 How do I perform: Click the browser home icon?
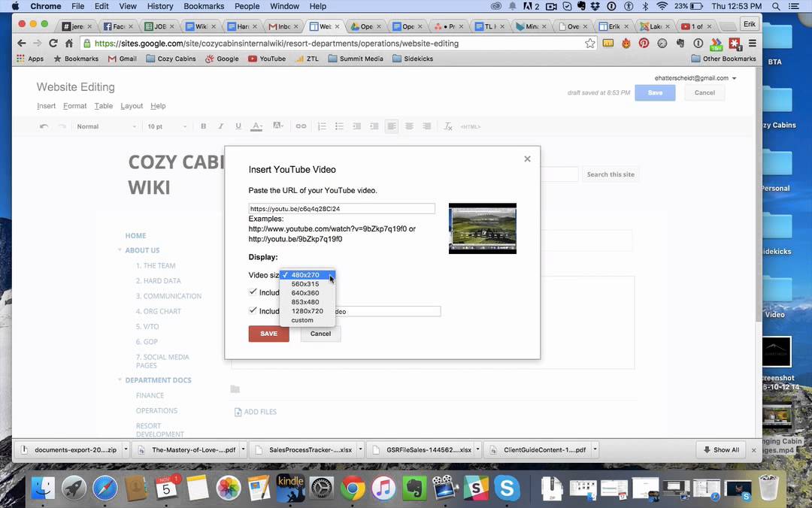69,44
